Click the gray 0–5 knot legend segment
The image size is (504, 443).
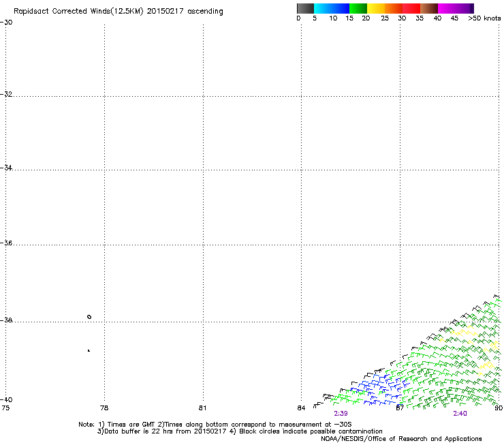pos(305,8)
